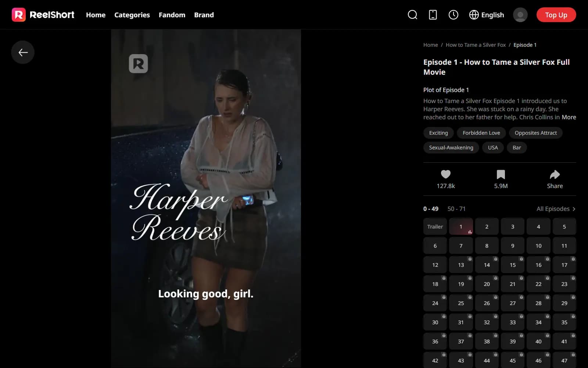Like the episode with heart icon

tap(446, 174)
